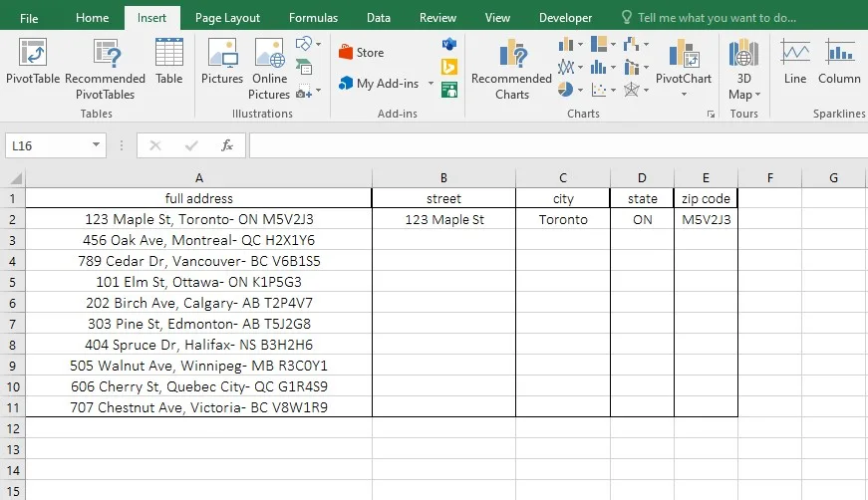Open the Office Store
The width and height of the screenshot is (868, 500).
[x=362, y=53]
